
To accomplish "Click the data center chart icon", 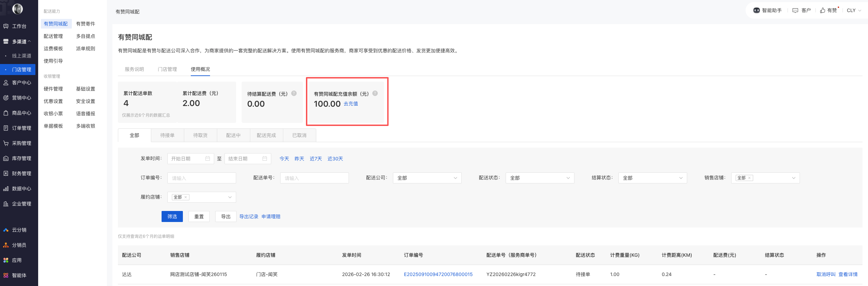I will pos(6,189).
